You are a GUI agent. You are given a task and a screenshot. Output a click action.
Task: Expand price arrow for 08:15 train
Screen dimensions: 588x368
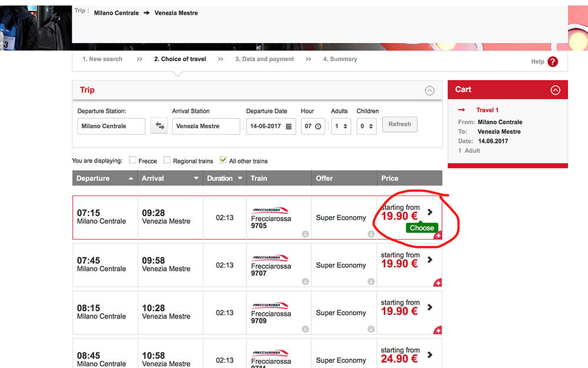(430, 307)
